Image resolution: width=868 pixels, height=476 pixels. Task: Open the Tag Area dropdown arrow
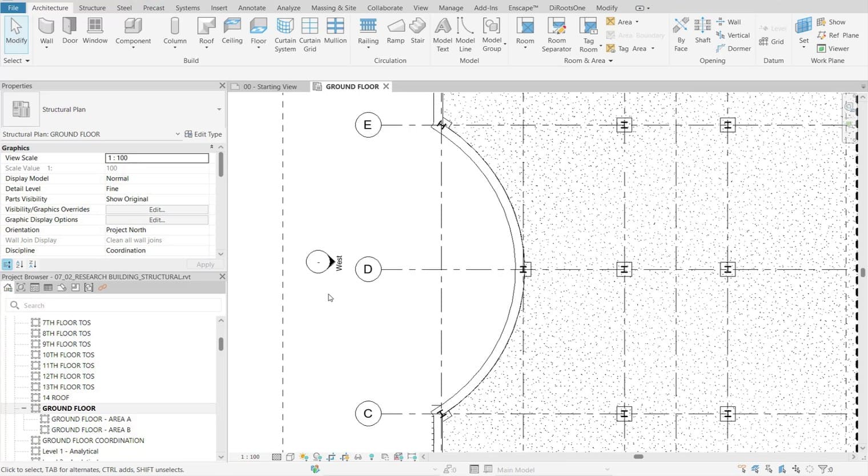tap(653, 49)
